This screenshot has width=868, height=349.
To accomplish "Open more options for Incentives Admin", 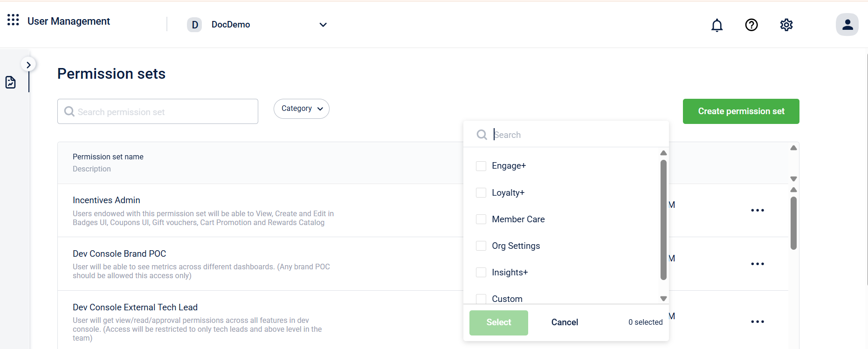I will [758, 210].
